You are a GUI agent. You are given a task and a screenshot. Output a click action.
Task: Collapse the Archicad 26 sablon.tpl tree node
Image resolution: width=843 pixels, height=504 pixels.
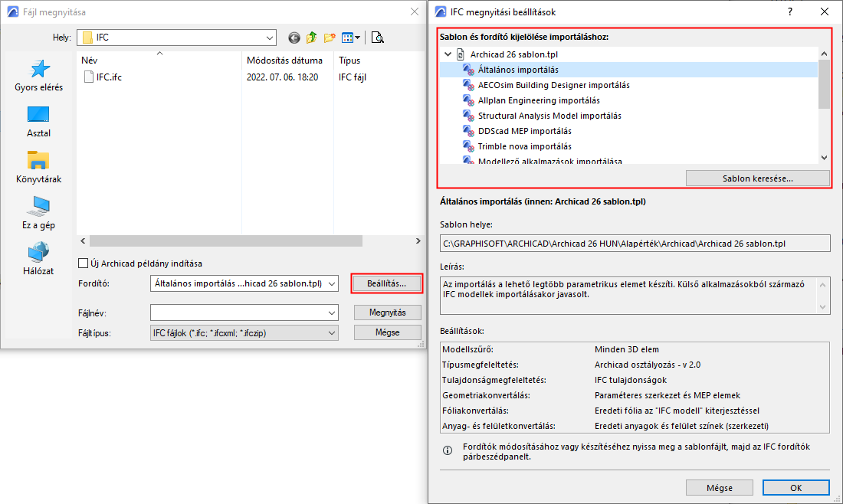[448, 54]
